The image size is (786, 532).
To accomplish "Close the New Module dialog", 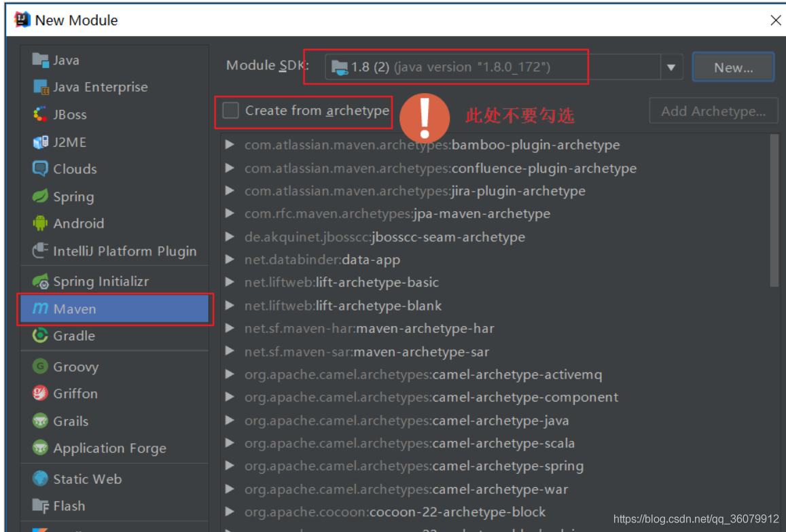I will coord(776,20).
